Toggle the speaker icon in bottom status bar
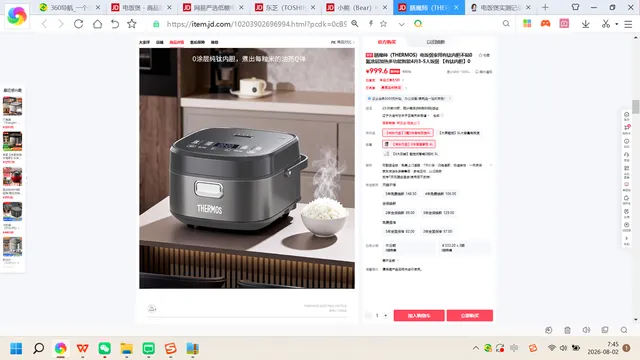Viewport: 640px width, 360px height. click(x=586, y=330)
